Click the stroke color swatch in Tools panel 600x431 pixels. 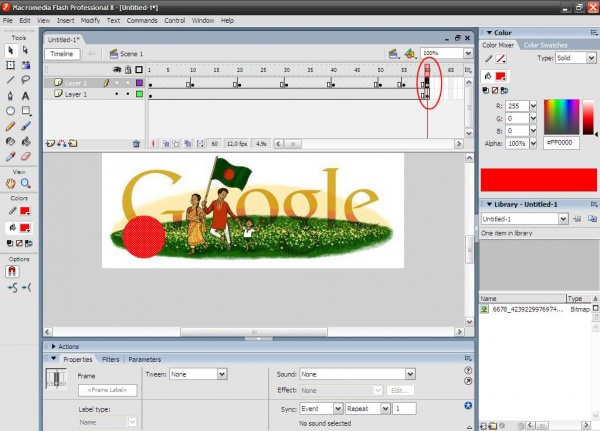[x=24, y=211]
